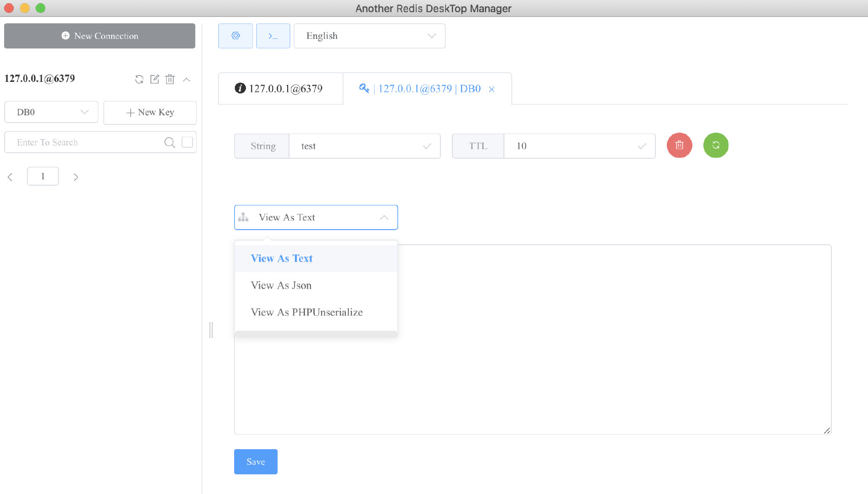The height and width of the screenshot is (494, 868).
Task: Open the Redis console terminal button
Action: [273, 36]
